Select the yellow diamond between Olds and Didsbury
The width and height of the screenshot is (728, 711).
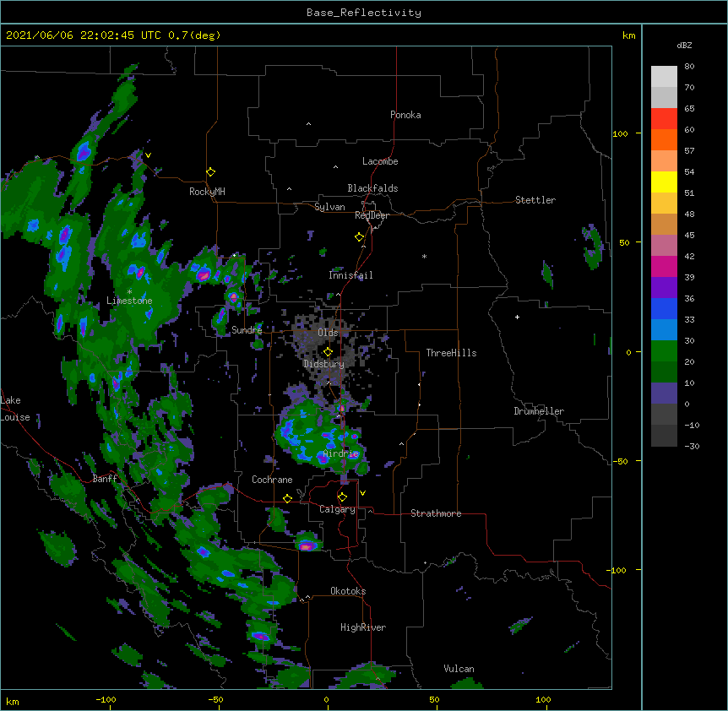tap(328, 352)
